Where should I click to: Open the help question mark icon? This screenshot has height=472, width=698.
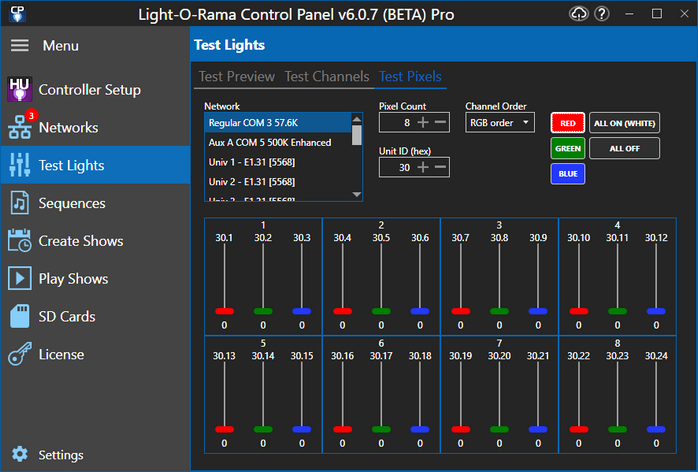coord(602,14)
